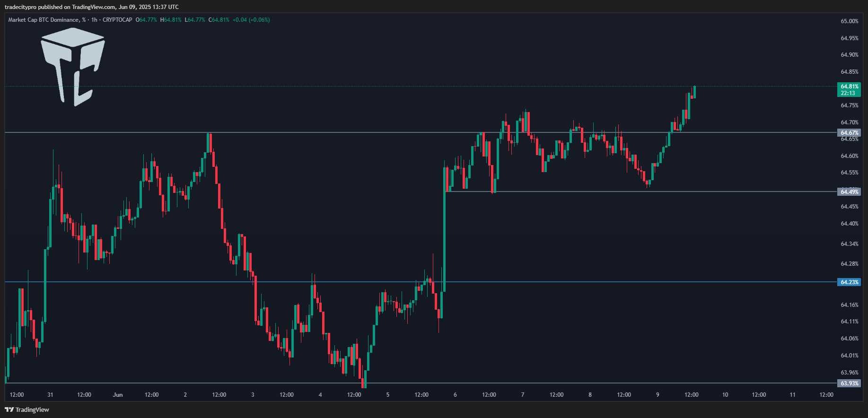Click date '6' on the time axis

tap(455, 395)
